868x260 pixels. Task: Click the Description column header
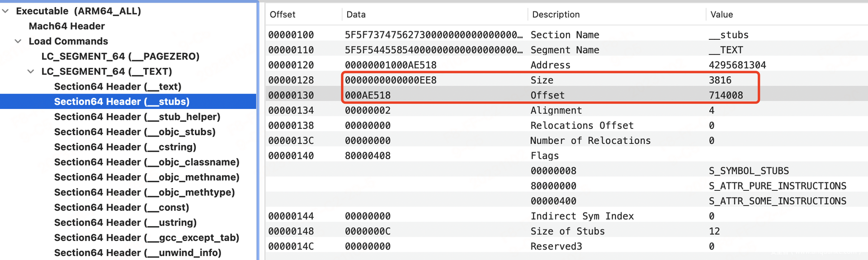(x=556, y=14)
